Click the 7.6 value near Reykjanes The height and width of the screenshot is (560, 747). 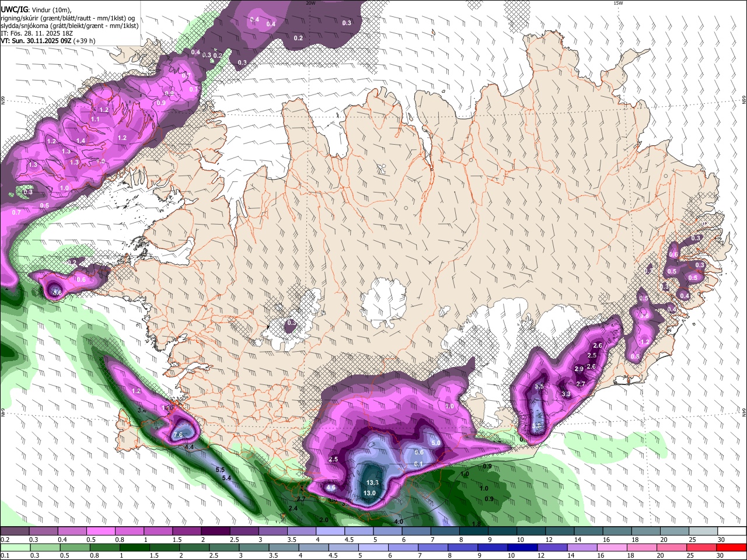pyautogui.click(x=179, y=435)
